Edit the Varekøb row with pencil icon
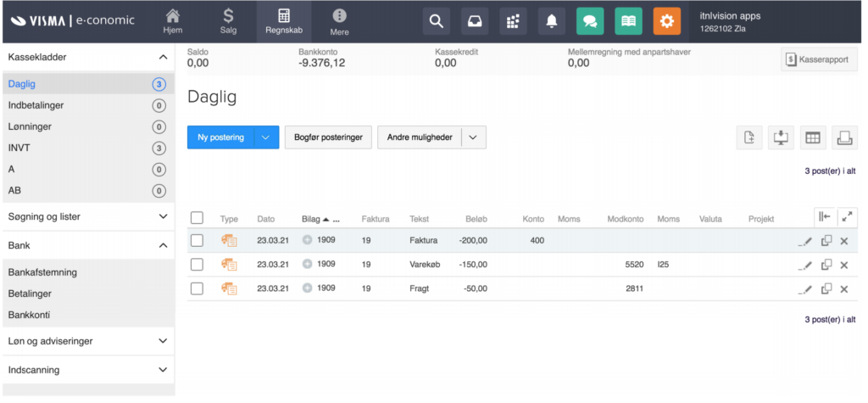The height and width of the screenshot is (403, 868). [x=805, y=266]
